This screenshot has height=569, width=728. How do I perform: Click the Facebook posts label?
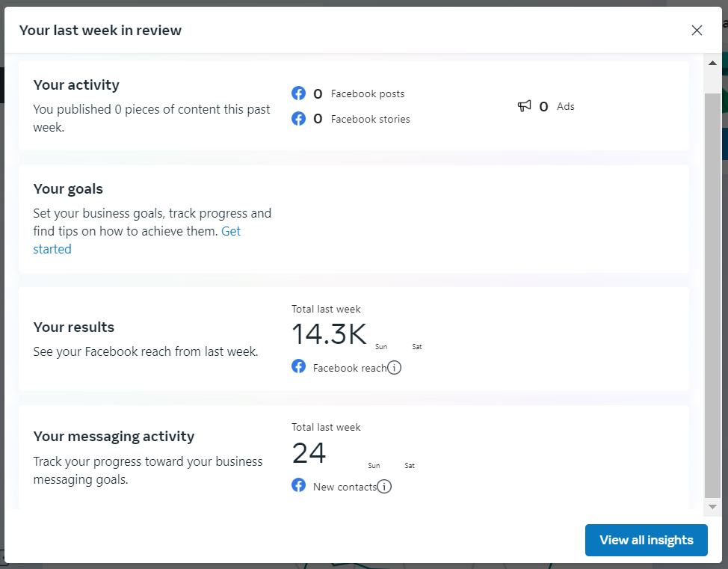click(x=368, y=93)
